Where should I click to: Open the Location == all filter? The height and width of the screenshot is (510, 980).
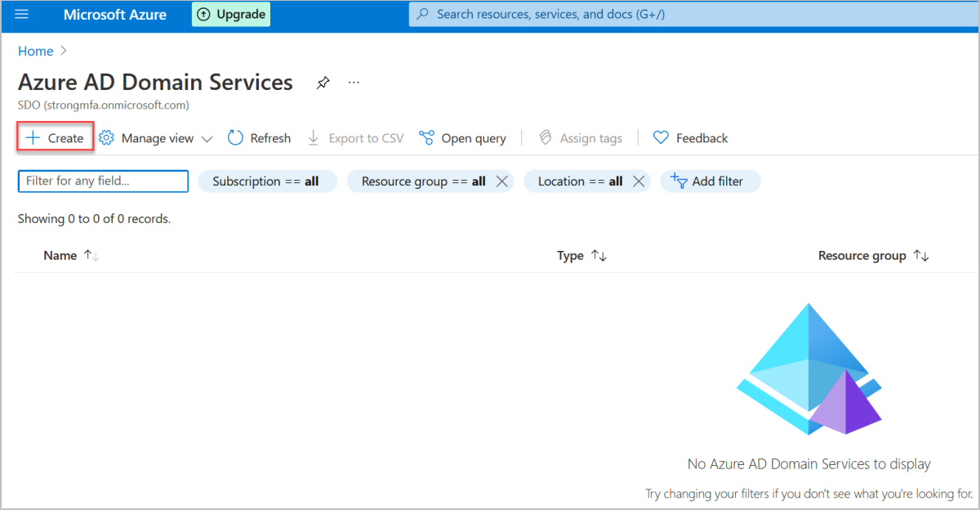tap(580, 181)
